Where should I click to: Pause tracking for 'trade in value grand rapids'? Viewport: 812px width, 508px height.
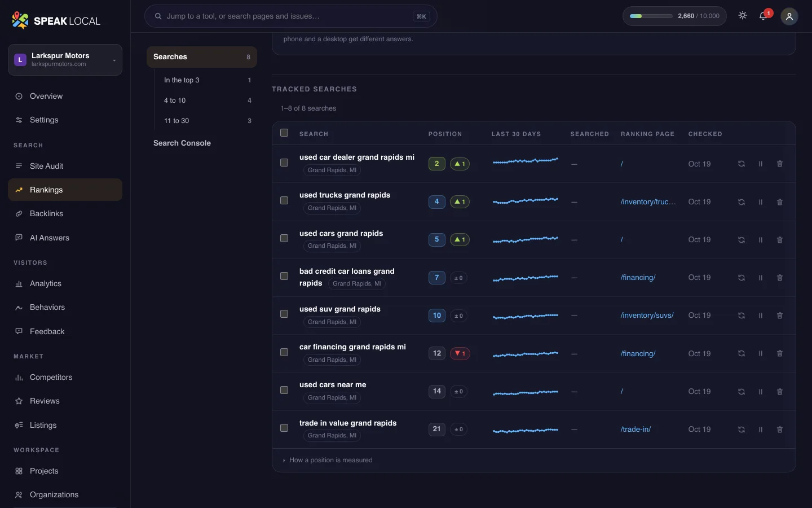coord(761,430)
